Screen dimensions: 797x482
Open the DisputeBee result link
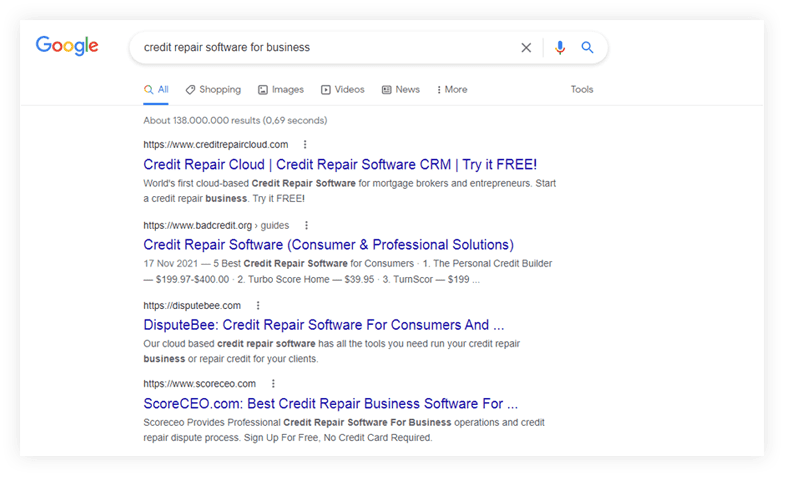[323, 325]
